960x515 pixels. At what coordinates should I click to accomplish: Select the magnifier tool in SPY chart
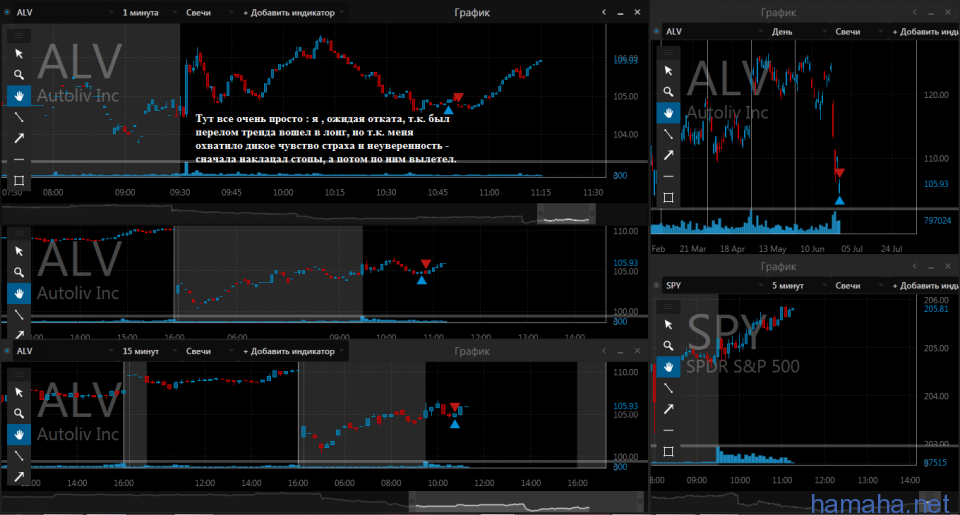(x=669, y=346)
